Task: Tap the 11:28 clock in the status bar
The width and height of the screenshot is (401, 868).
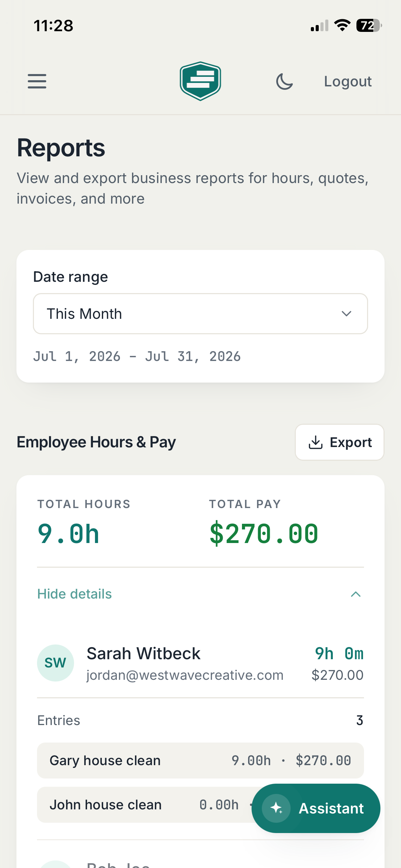Action: [x=53, y=26]
